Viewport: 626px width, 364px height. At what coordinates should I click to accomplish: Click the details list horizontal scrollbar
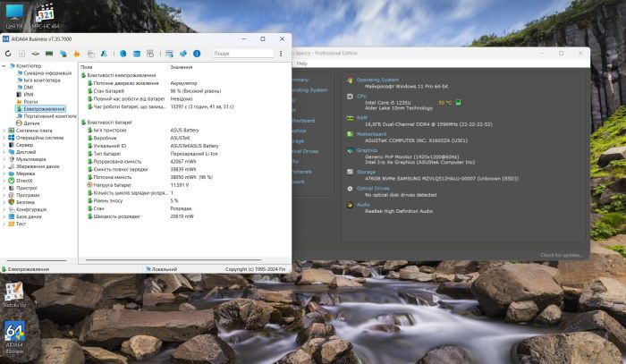[x=173, y=260]
